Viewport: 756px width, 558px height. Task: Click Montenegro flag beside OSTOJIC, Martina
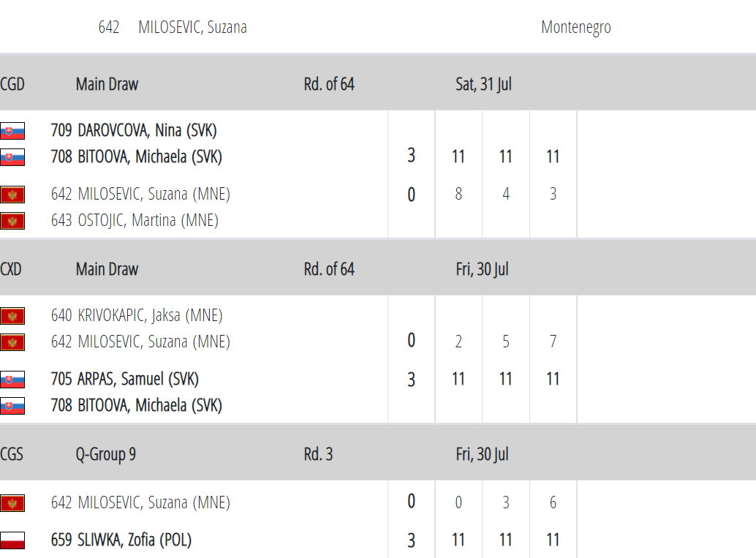click(12, 220)
